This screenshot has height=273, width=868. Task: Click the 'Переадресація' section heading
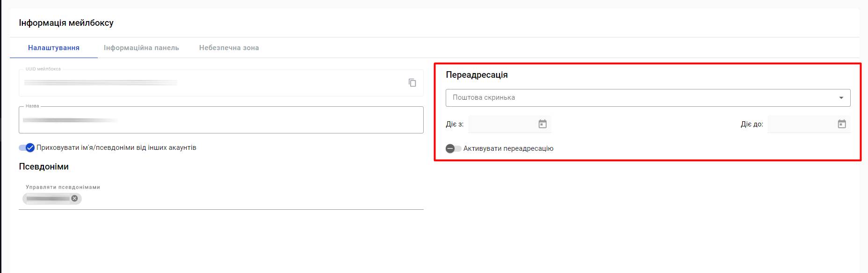[477, 75]
